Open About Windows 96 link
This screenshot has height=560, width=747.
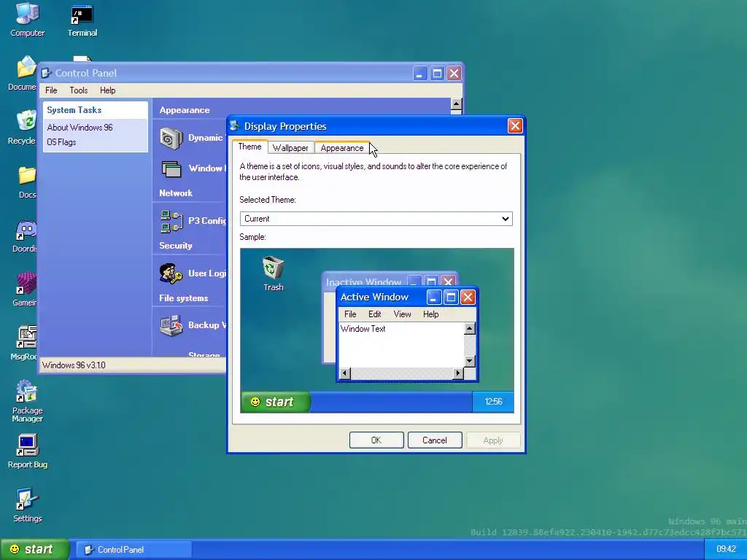pyautogui.click(x=80, y=128)
